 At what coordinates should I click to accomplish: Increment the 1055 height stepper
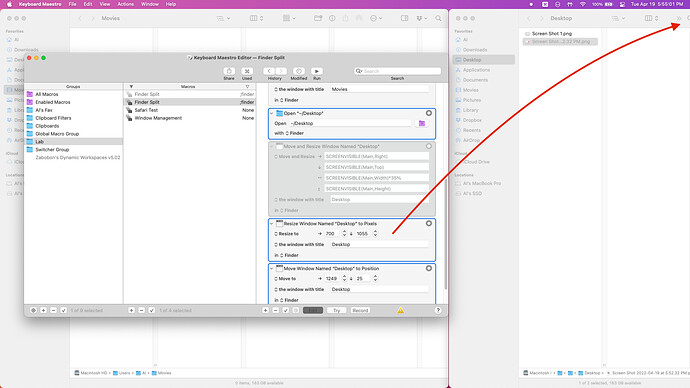(375, 232)
